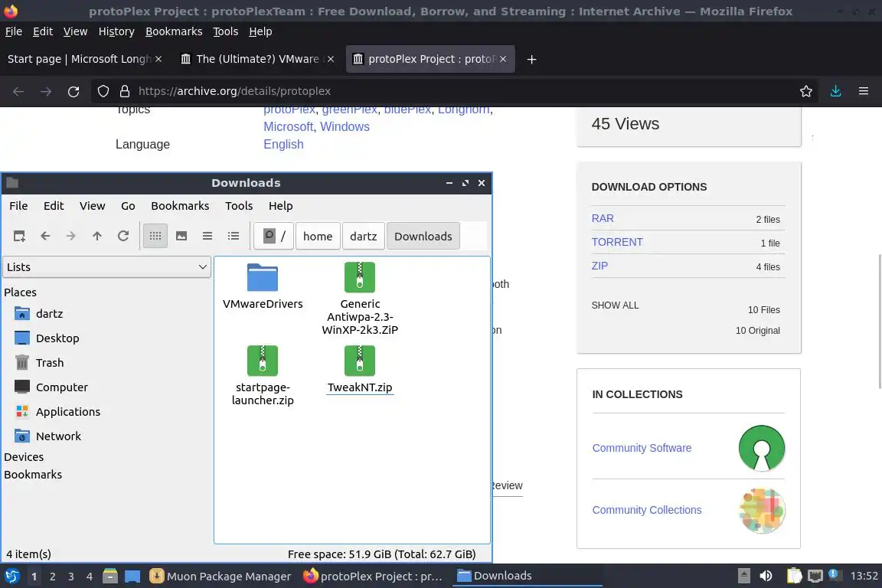Screen dimensions: 882x588
Task: Click English language link
Action: [283, 144]
